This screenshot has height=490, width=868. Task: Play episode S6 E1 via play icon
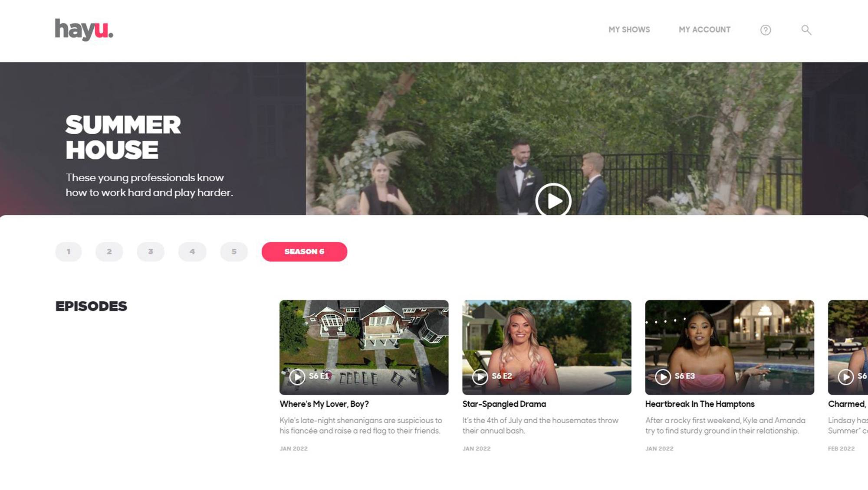[297, 376]
